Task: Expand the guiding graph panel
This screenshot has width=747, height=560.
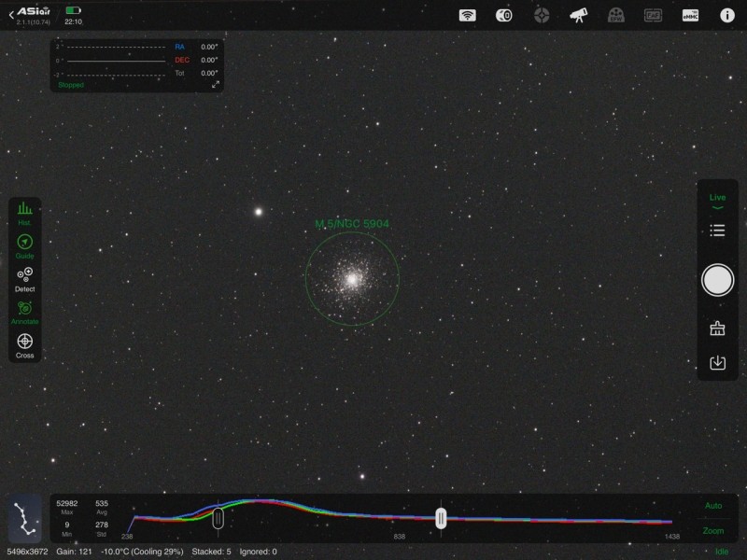Action: pyautogui.click(x=216, y=84)
